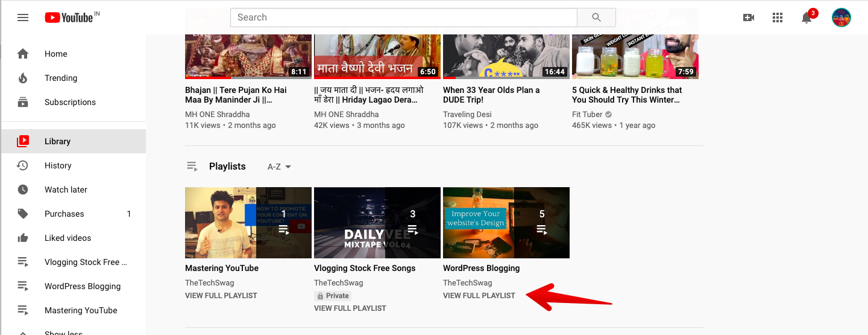Open the create video camera icon
The width and height of the screenshot is (868, 335).
(x=749, y=18)
